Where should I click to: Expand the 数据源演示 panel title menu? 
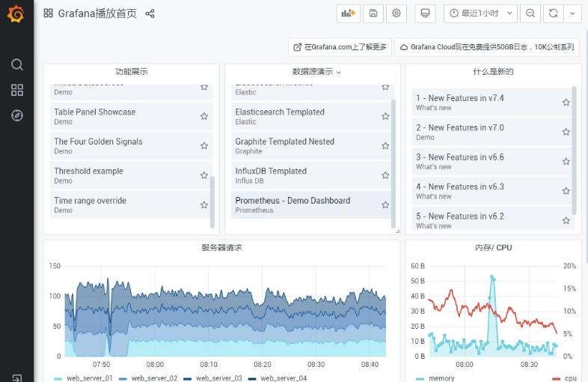316,72
